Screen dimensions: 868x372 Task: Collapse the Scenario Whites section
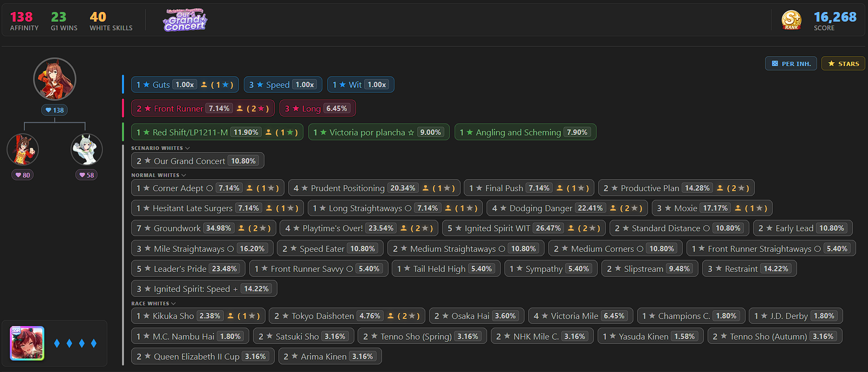160,148
